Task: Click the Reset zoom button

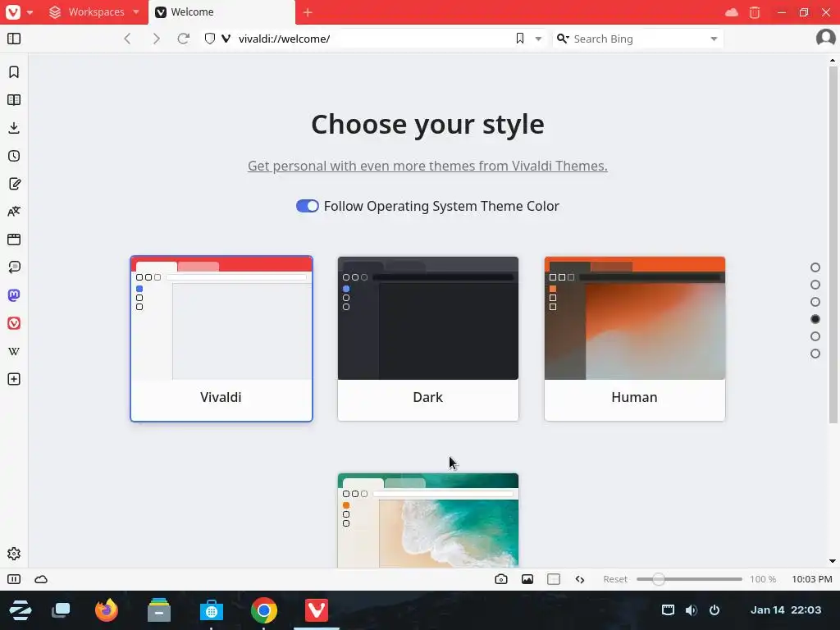Action: [615, 579]
